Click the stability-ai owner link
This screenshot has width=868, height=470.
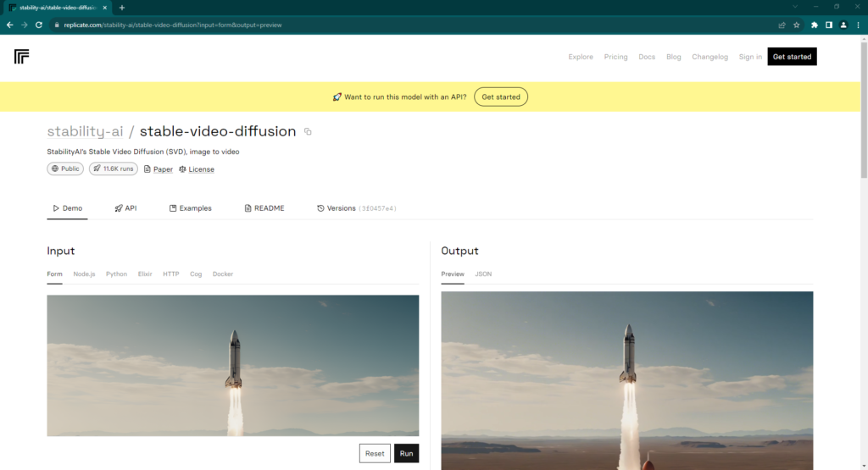pos(86,131)
